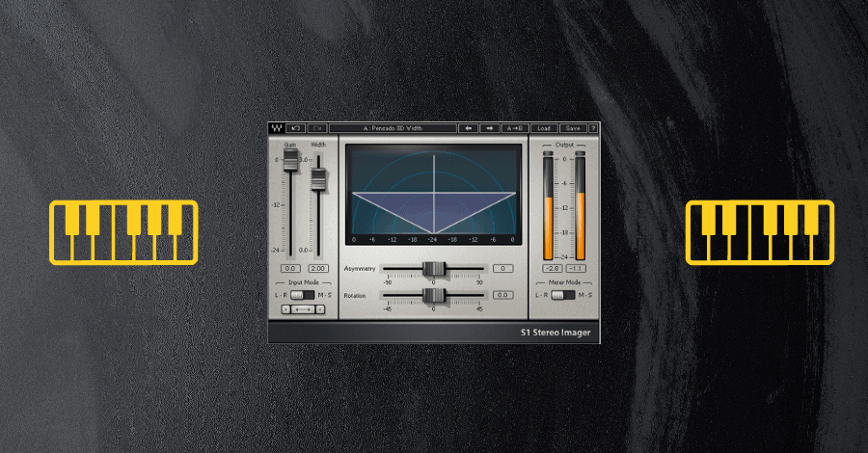Click the double-arrow channel swap button
868x453 pixels.
[x=303, y=309]
